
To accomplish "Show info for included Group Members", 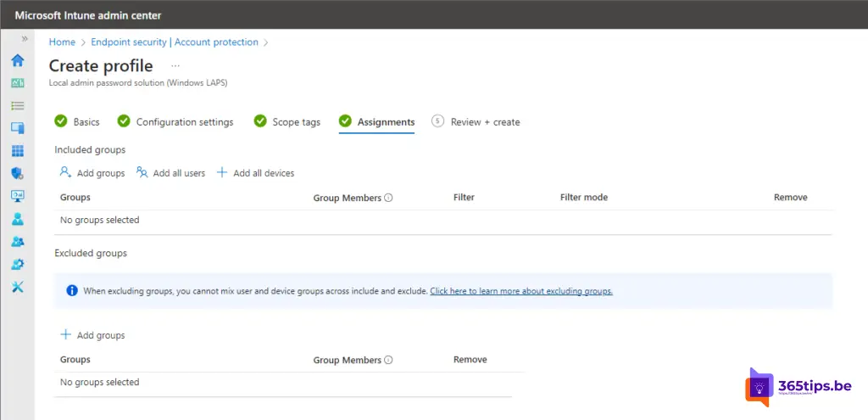I will click(388, 198).
